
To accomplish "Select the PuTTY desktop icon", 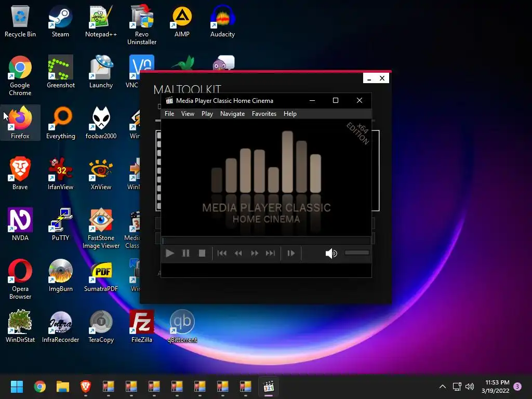I will (x=60, y=224).
